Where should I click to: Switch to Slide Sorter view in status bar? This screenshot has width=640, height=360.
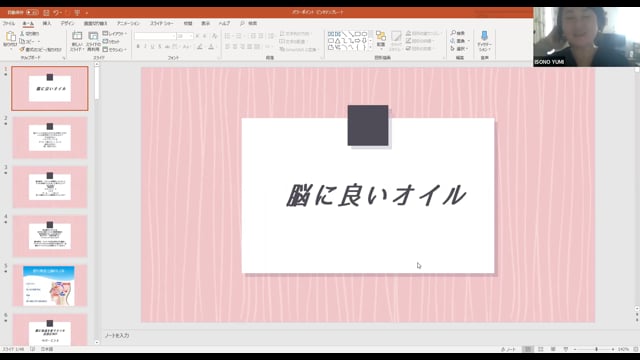[x=540, y=349]
